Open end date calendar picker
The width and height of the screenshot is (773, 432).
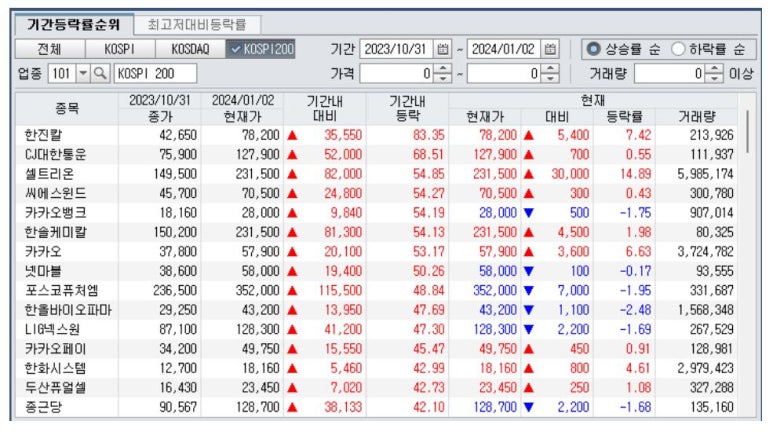pos(550,49)
